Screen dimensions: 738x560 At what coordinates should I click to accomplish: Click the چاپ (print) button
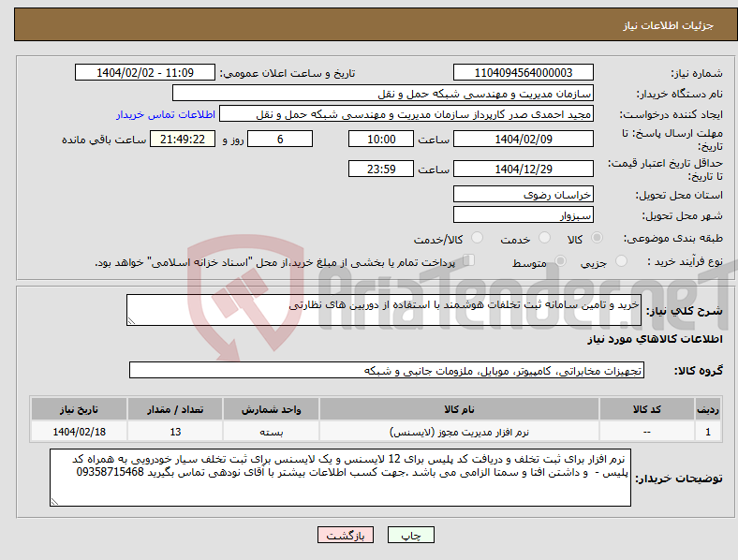[x=410, y=535]
